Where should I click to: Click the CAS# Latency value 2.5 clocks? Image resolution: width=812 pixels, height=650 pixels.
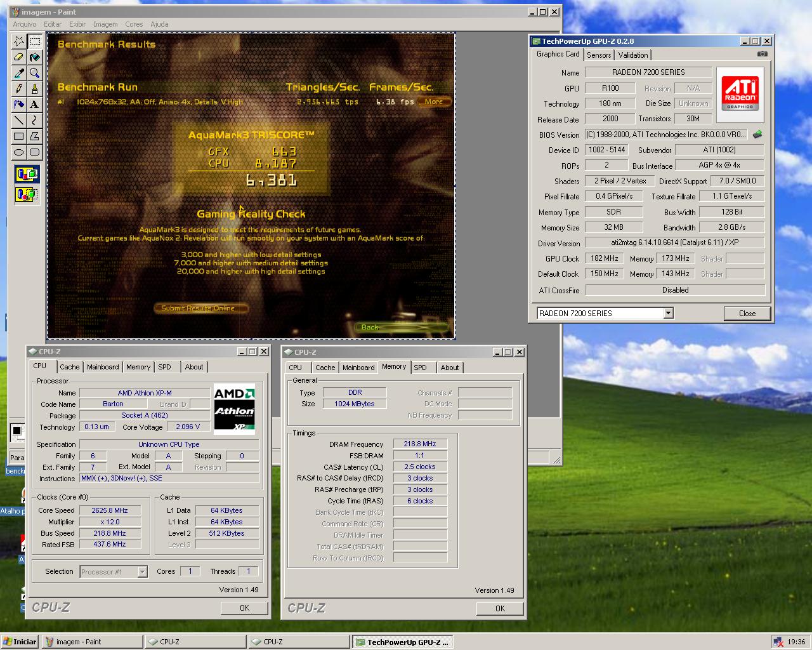click(x=420, y=467)
